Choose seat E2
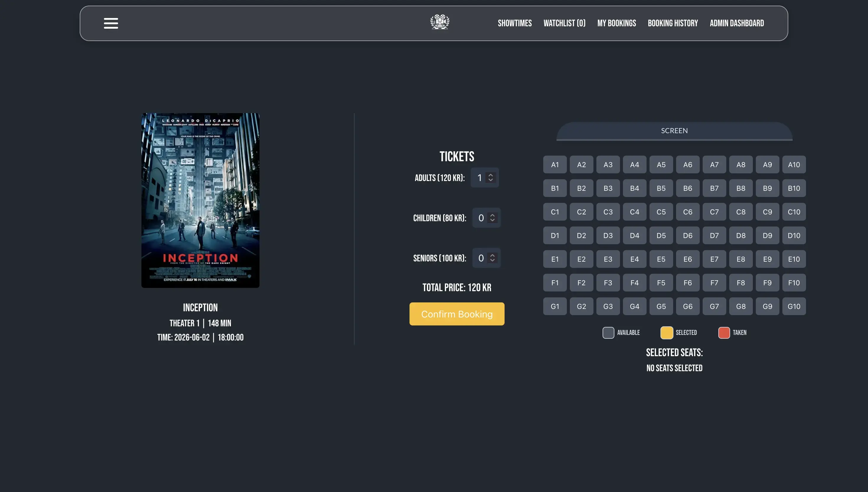Viewport: 868px width, 492px height. point(581,259)
